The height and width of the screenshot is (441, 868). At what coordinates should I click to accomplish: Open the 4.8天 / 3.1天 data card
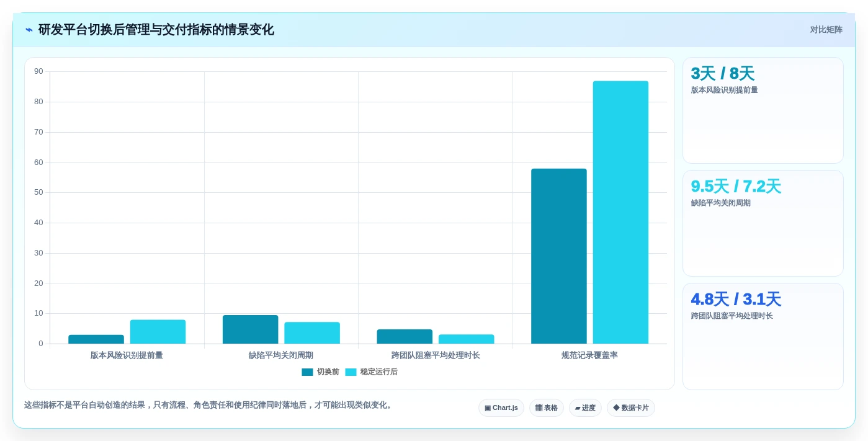[x=763, y=337]
